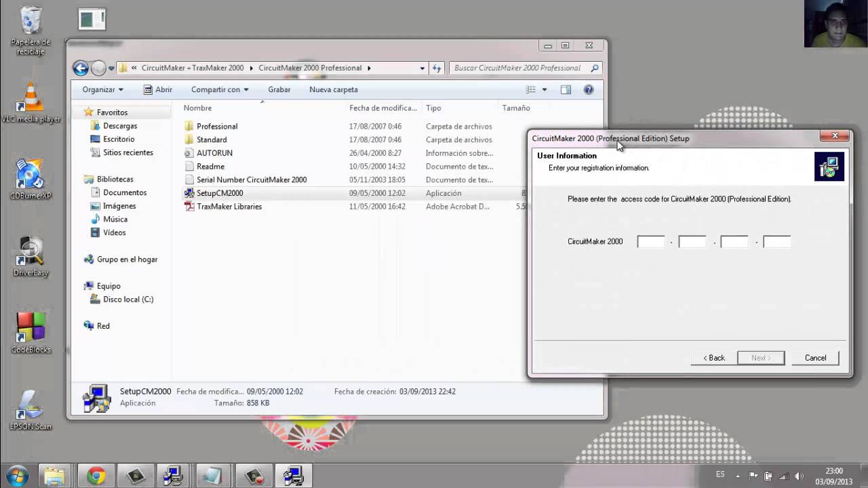
Task: Click the first access code field
Action: click(x=651, y=241)
